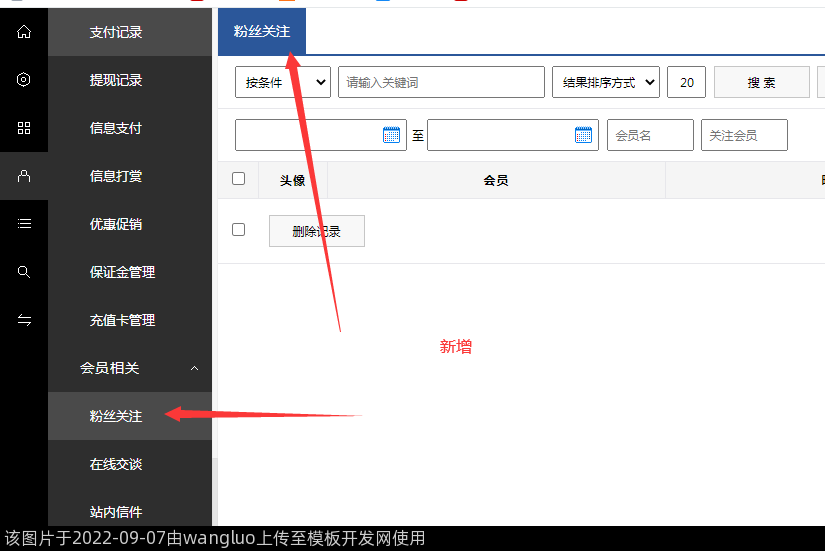
Task: Tick the checkbox beside 删除记录
Action: (x=238, y=229)
